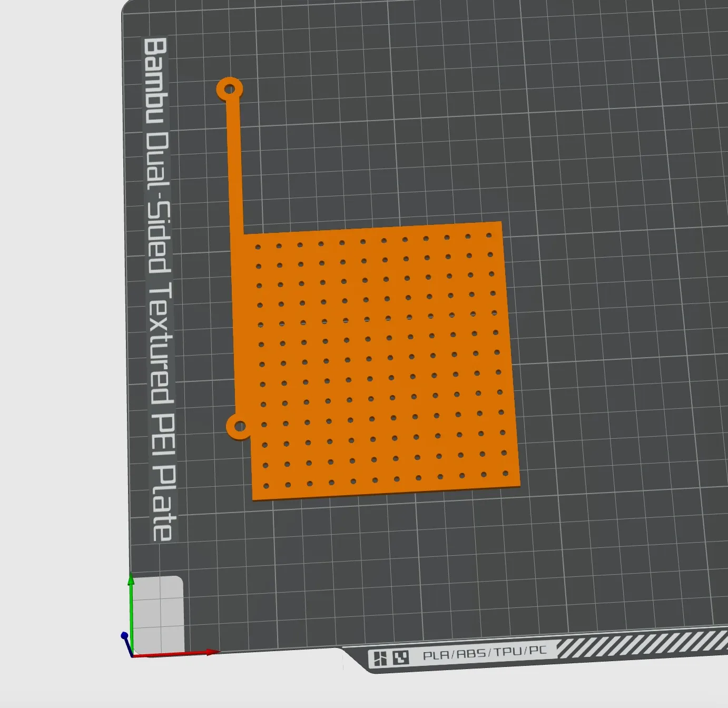Click the plate logo icons beside PLA/ABS label
The image size is (728, 708).
point(391,657)
